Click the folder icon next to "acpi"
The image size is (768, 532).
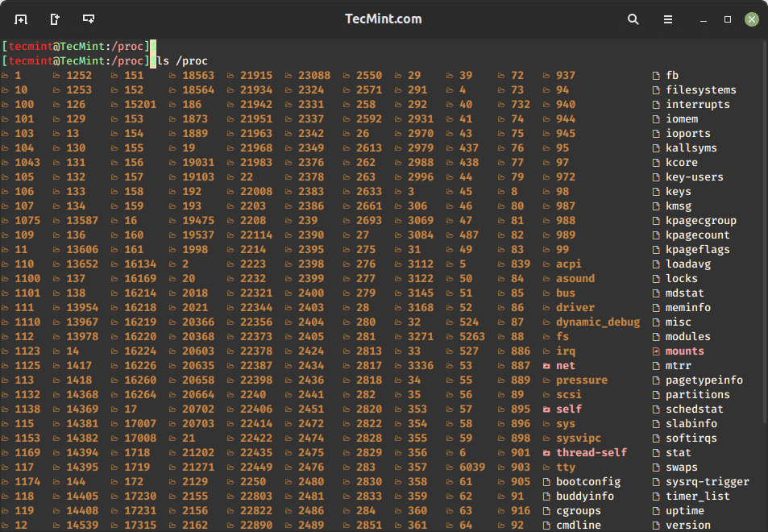tap(546, 264)
